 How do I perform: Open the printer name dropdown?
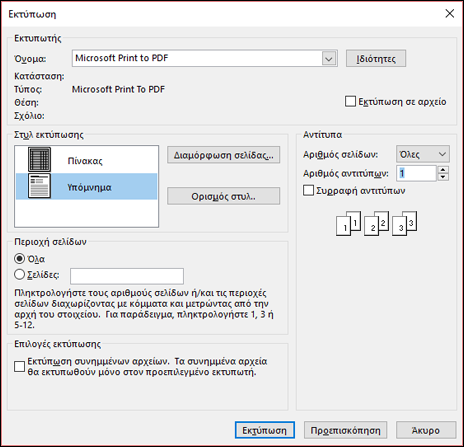point(329,59)
